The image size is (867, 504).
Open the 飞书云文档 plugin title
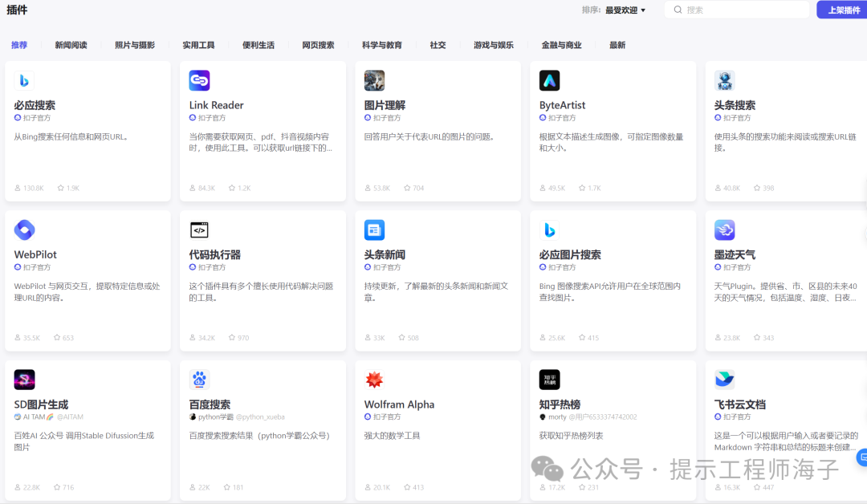(x=740, y=404)
